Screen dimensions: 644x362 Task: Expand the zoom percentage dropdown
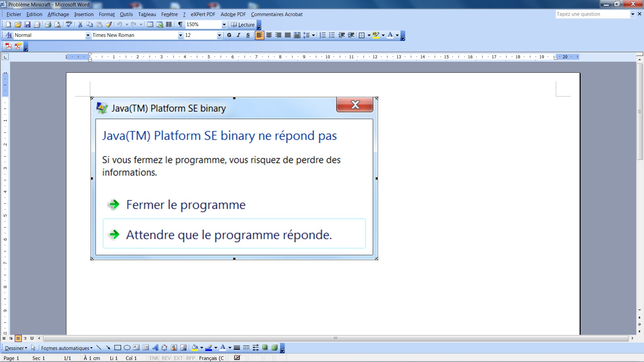coord(224,24)
